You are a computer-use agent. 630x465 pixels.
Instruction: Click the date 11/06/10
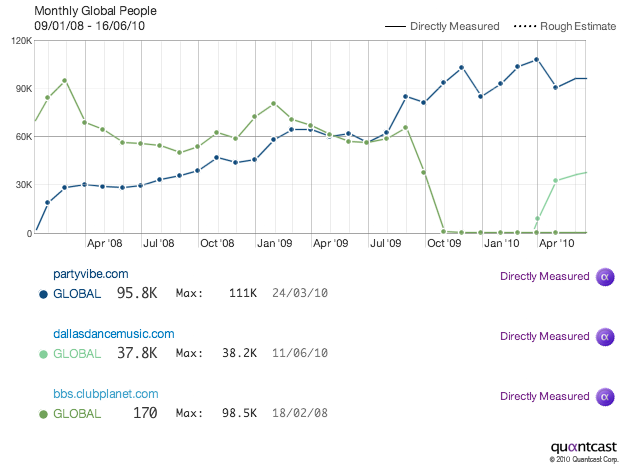[x=300, y=353]
